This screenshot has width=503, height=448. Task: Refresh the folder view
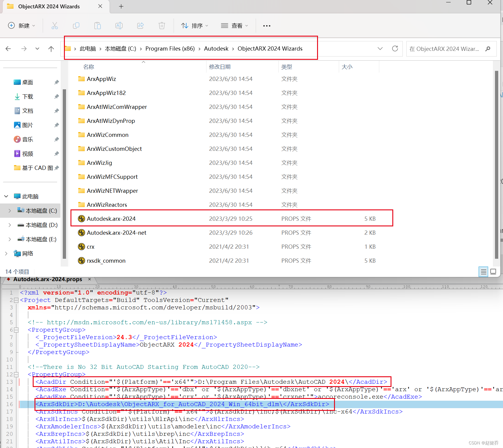click(395, 48)
